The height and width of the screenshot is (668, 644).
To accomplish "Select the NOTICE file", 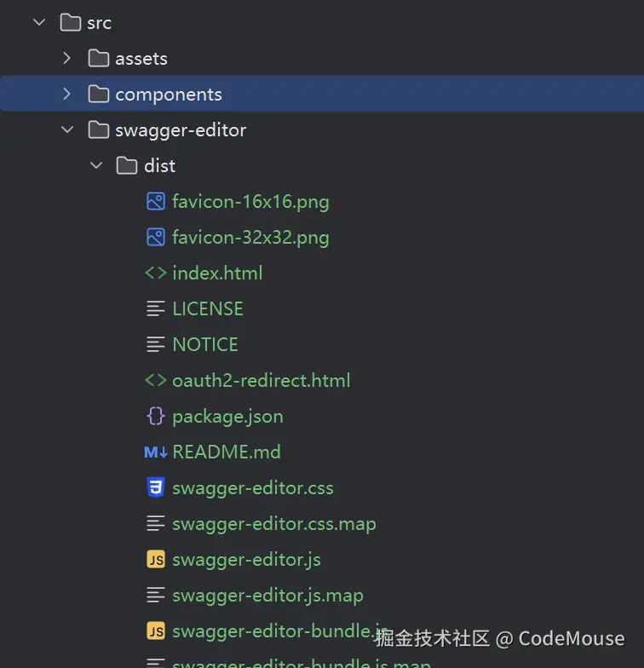I will [204, 344].
